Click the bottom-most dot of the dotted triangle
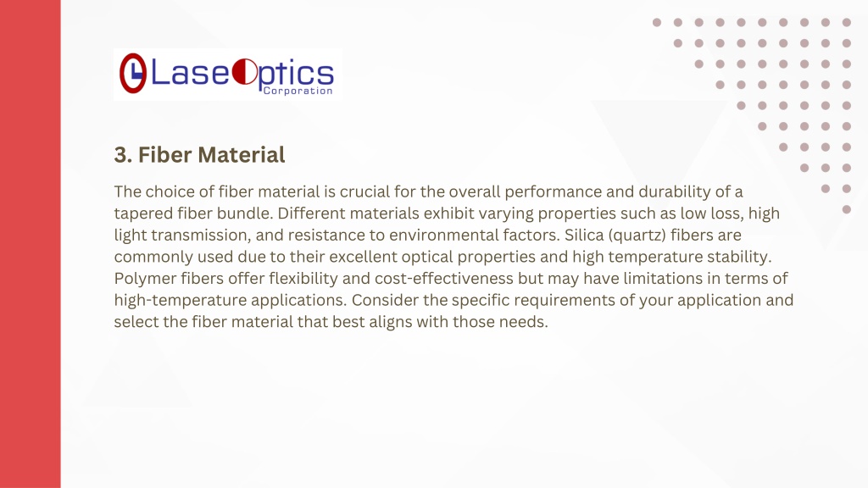This screenshot has width=868, height=488. click(x=847, y=210)
